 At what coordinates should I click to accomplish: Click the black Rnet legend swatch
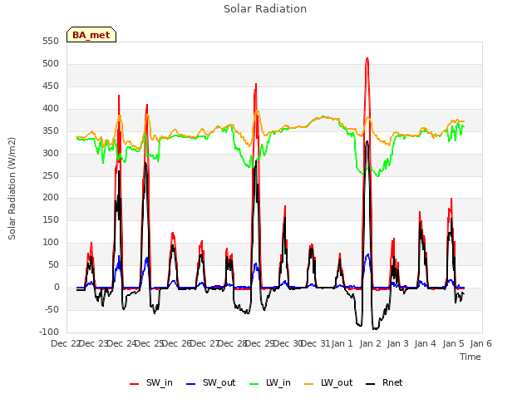click(371, 384)
